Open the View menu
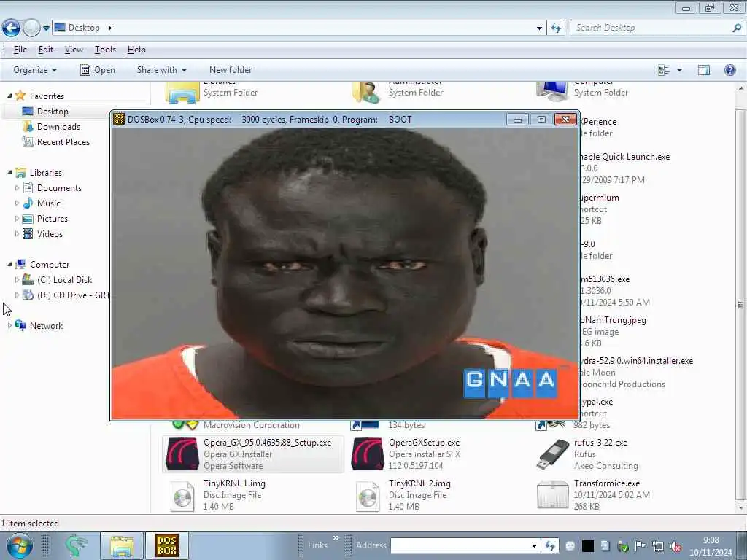747x560 pixels. pos(74,50)
